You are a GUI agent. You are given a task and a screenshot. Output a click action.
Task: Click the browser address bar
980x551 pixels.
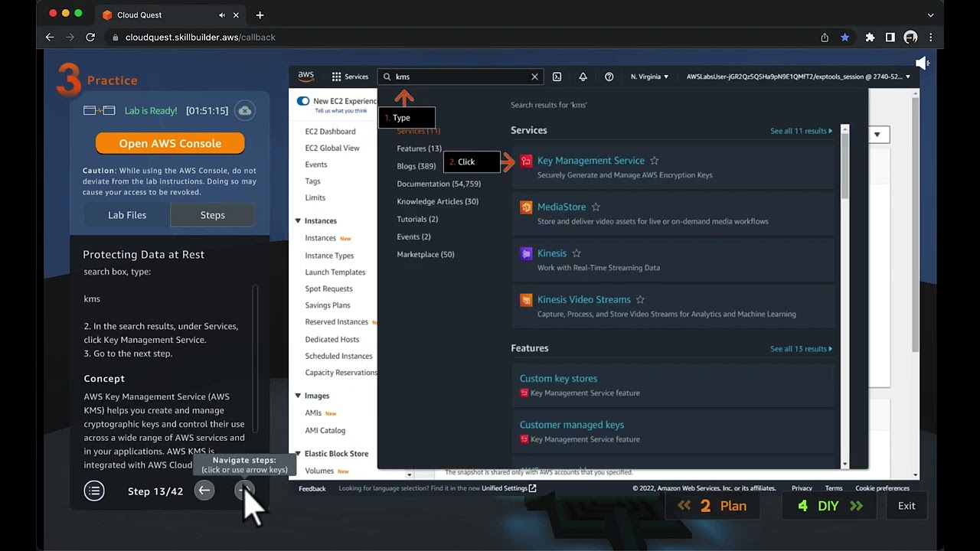click(x=459, y=37)
